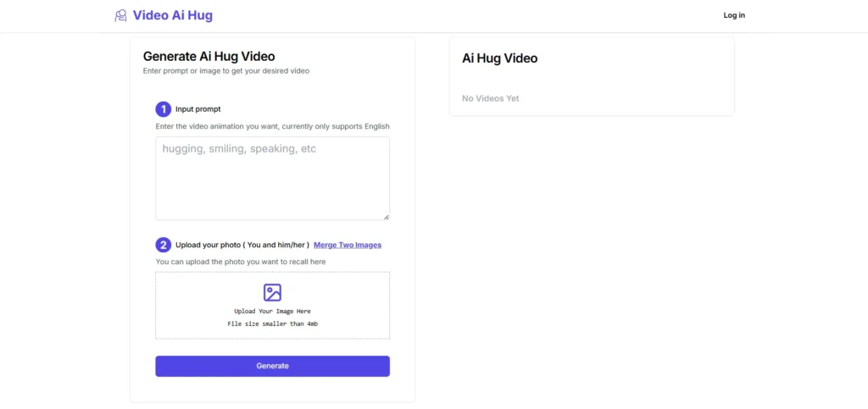This screenshot has height=409, width=868.
Task: Click the 'Generate Ai Hug Video' heading
Action: [x=209, y=56]
